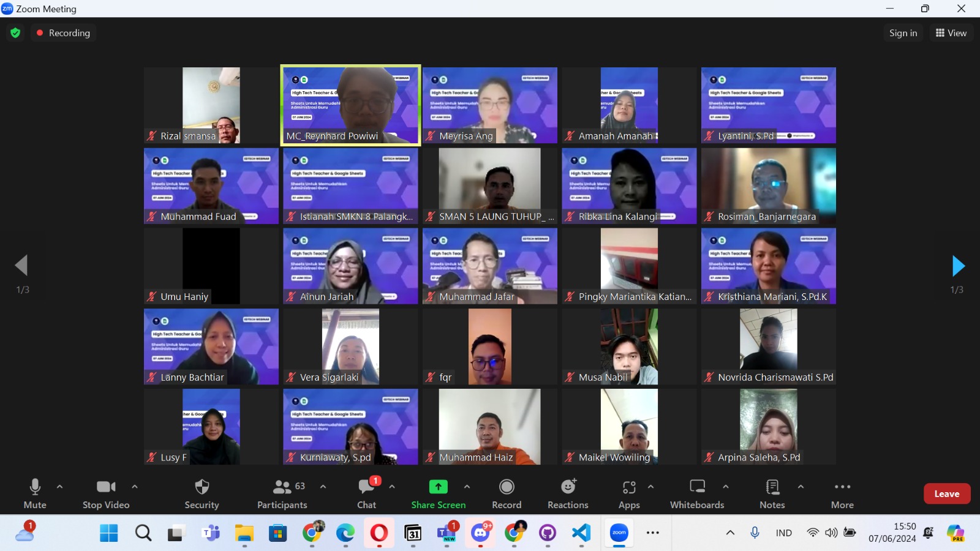Go to next page of participants
Screen dimensions: 980x551
pos(958,266)
